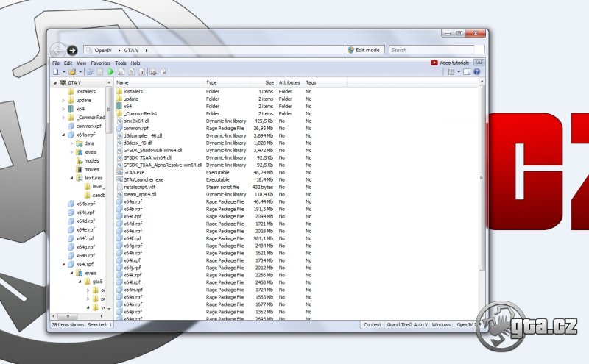
Task: Click the GTA5.exe file icon
Action: coord(119,172)
